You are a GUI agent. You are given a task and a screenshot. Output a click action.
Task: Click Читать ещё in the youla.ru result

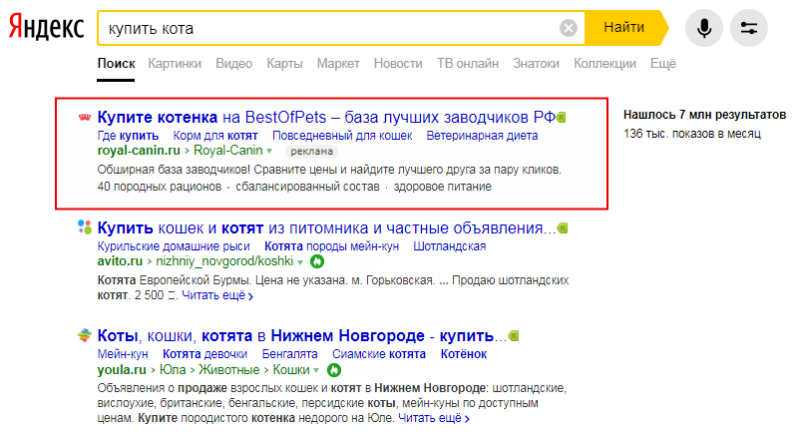click(433, 418)
